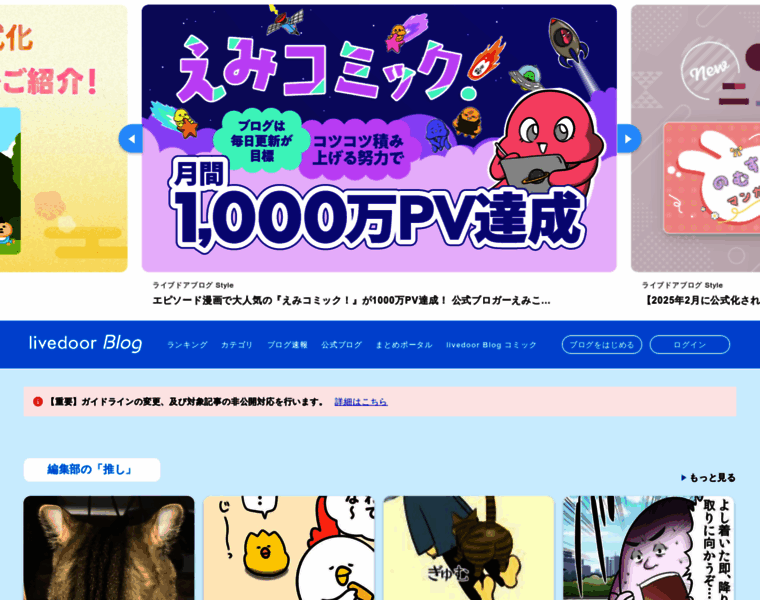Open the ランキング menu item

point(187,345)
